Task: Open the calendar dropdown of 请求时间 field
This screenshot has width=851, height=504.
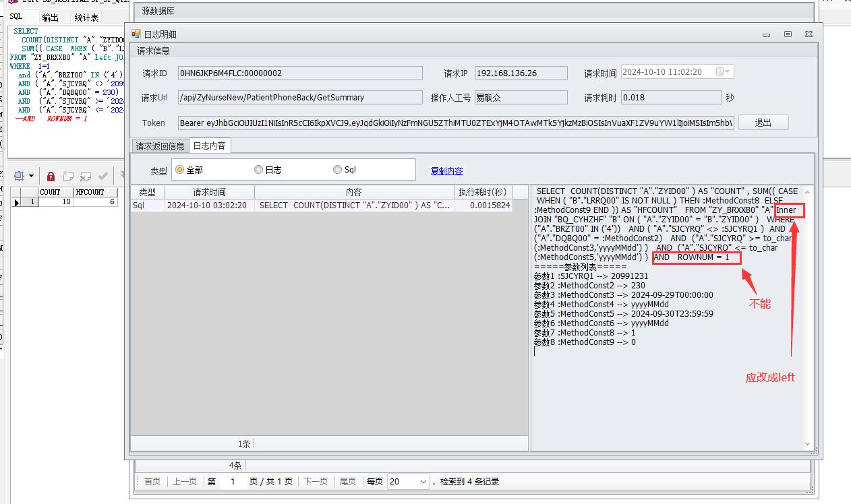Action: 723,71
